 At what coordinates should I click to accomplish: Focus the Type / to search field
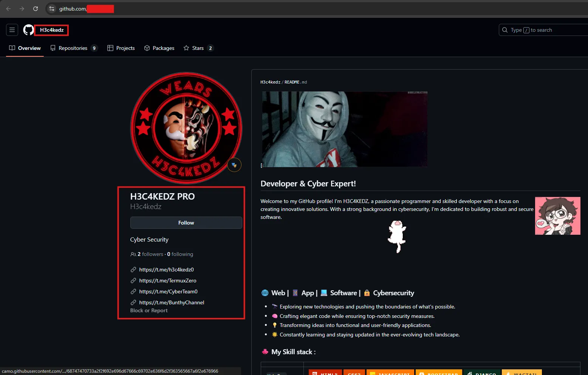pos(543,30)
